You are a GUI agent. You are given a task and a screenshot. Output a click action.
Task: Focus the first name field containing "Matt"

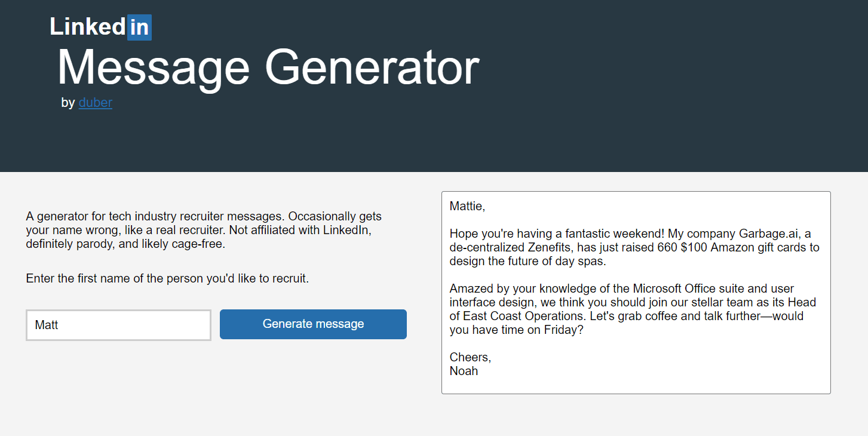coord(118,326)
